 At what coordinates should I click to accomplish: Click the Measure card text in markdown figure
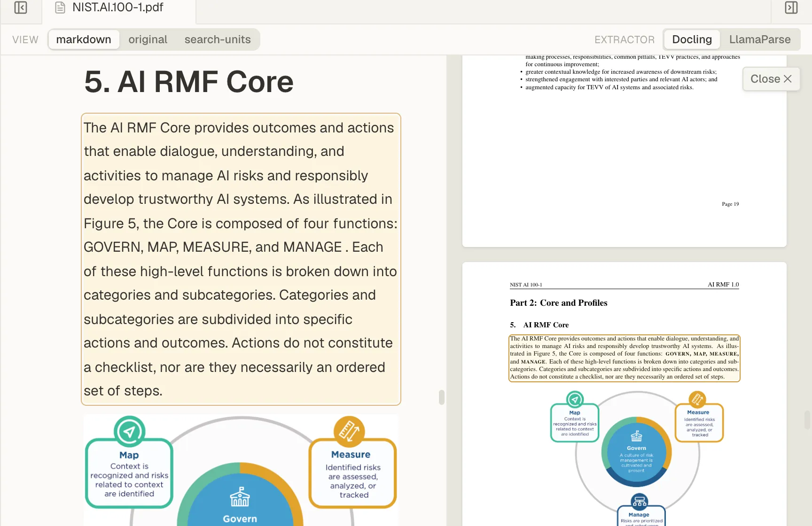[x=353, y=481]
